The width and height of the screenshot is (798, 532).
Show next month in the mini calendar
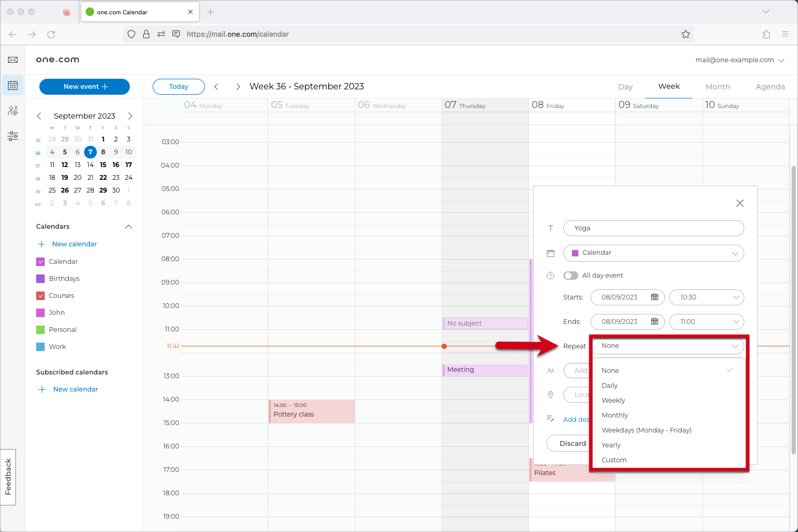click(x=130, y=116)
